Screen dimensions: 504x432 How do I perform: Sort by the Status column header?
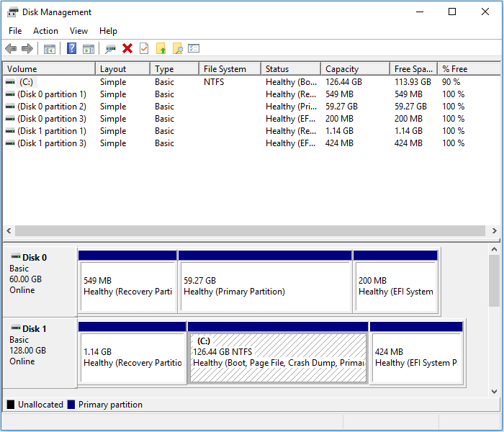click(x=291, y=69)
